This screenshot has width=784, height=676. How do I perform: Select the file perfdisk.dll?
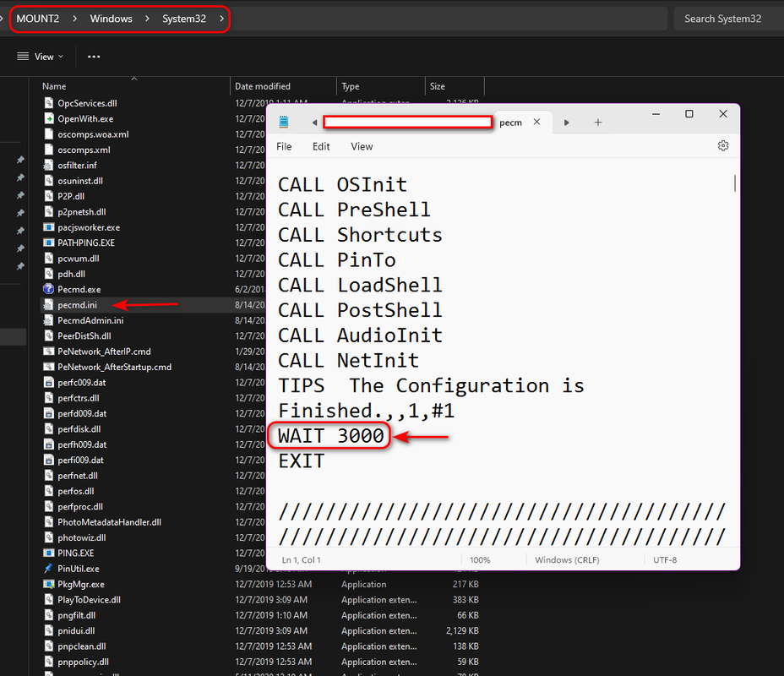79,428
